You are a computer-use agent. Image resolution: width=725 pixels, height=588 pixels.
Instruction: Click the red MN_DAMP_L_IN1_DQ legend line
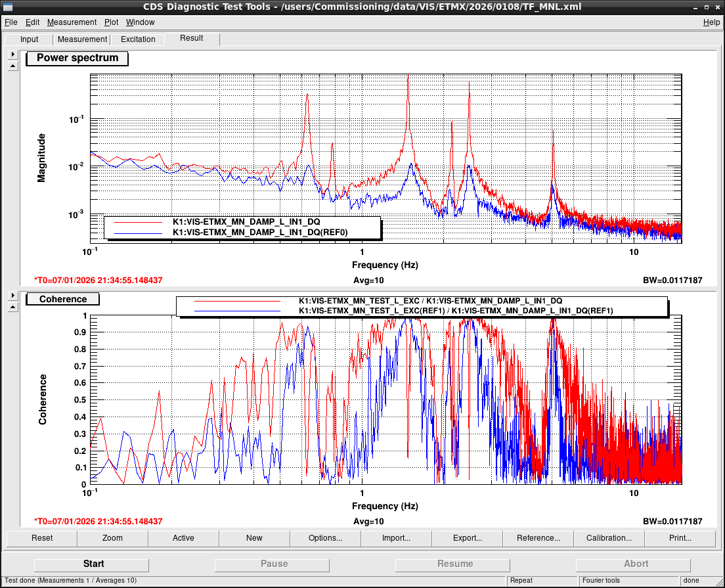(x=138, y=222)
